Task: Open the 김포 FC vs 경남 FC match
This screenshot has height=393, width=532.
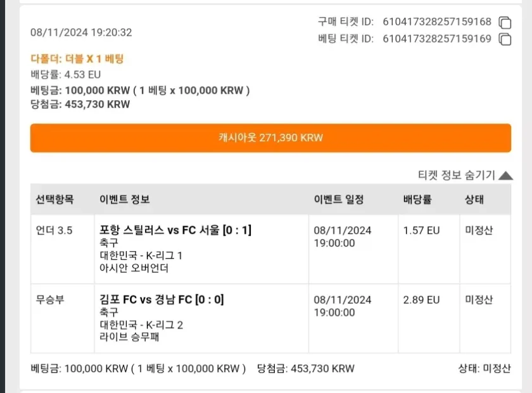Action: tap(161, 299)
